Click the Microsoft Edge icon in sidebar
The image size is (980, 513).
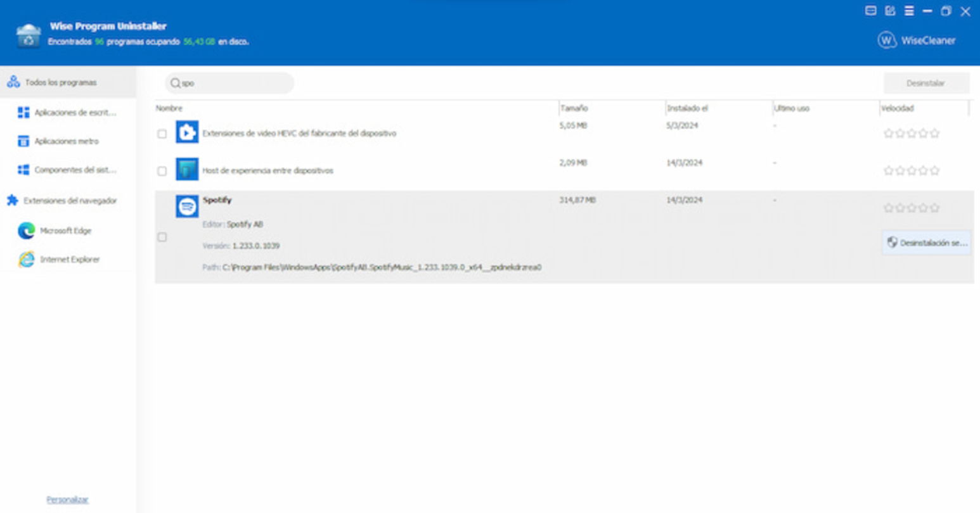click(26, 231)
